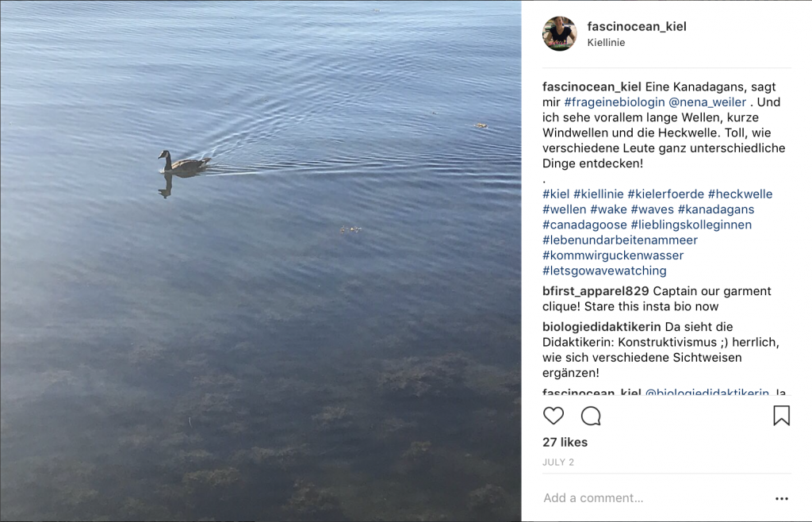The width and height of the screenshot is (812, 522).
Task: Open the #letsgowavewatching hashtag
Action: click(604, 271)
